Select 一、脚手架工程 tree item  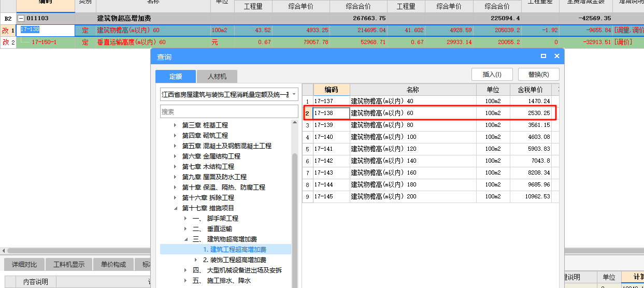point(216,219)
